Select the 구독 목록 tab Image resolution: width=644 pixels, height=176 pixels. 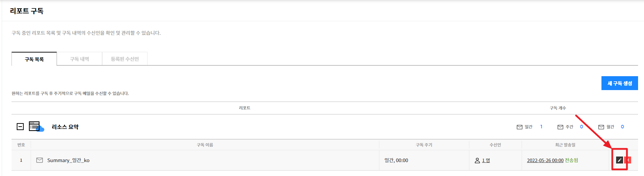coord(34,59)
